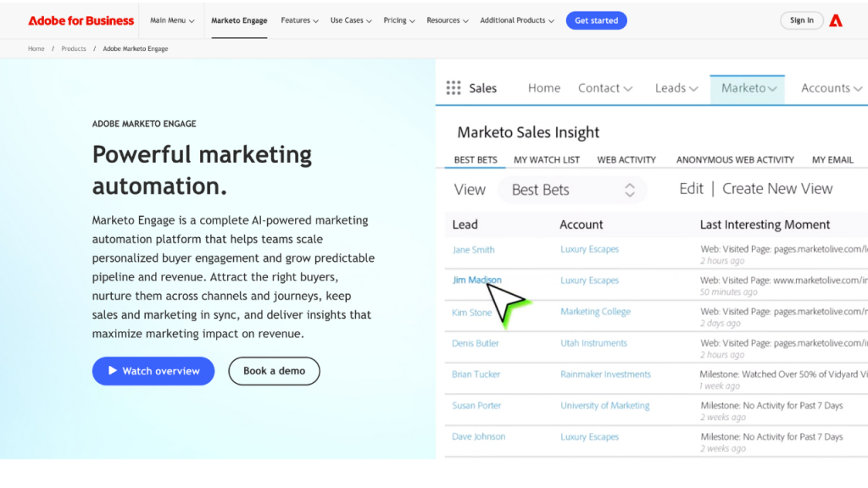
Task: Open the Additional Products dropdown
Action: click(x=517, y=20)
